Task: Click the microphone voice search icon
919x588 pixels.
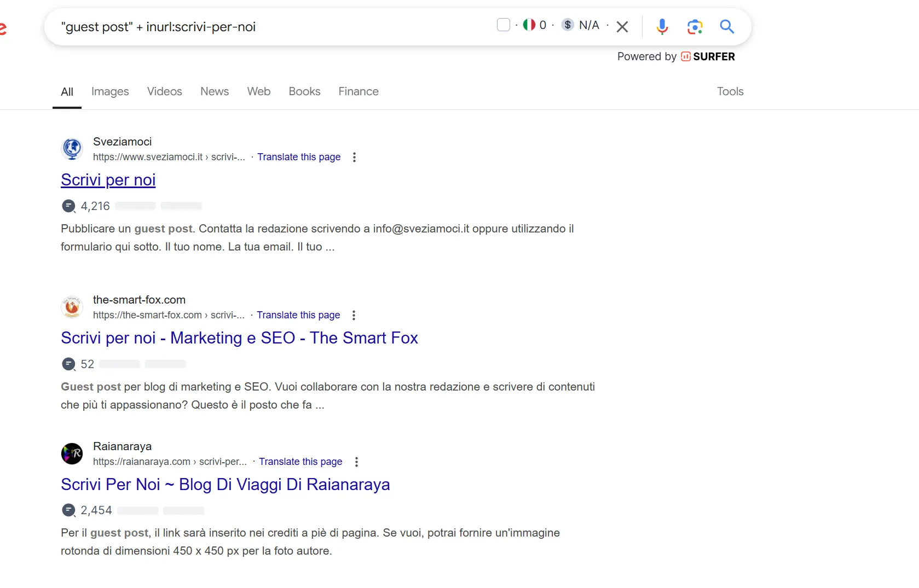Action: (x=662, y=26)
